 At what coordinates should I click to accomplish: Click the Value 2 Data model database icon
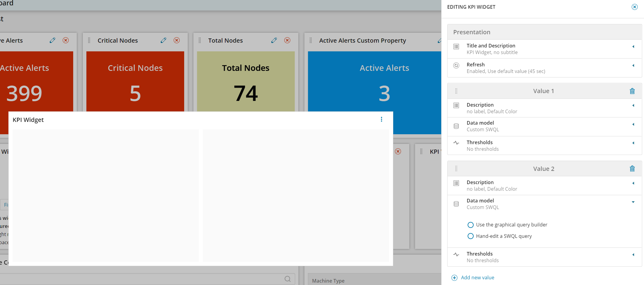click(x=456, y=204)
